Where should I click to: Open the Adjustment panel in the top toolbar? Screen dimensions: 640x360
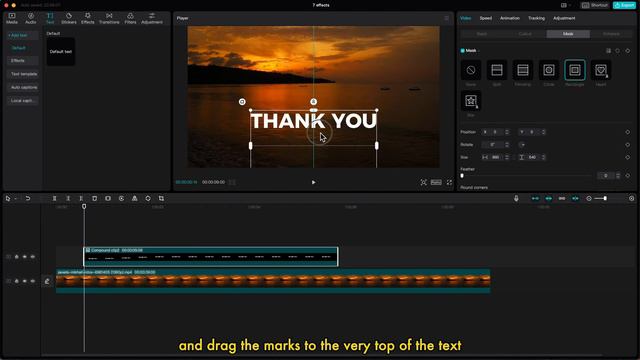(152, 18)
